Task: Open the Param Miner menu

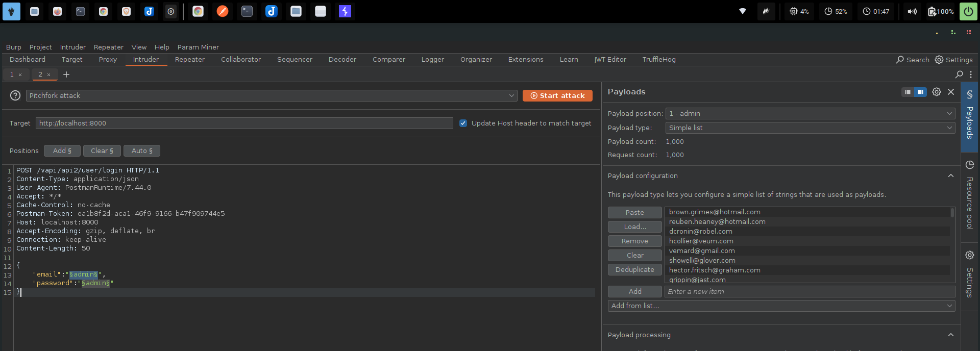Action: tap(198, 47)
